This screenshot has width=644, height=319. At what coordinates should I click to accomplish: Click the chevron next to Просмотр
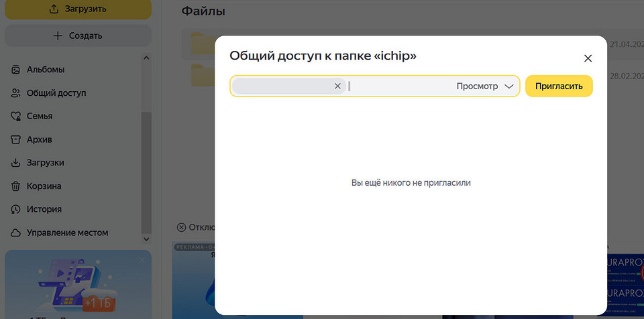coord(508,86)
